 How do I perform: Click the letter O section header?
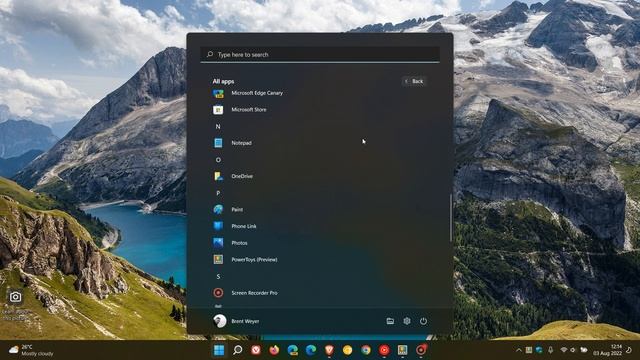pos(218,160)
